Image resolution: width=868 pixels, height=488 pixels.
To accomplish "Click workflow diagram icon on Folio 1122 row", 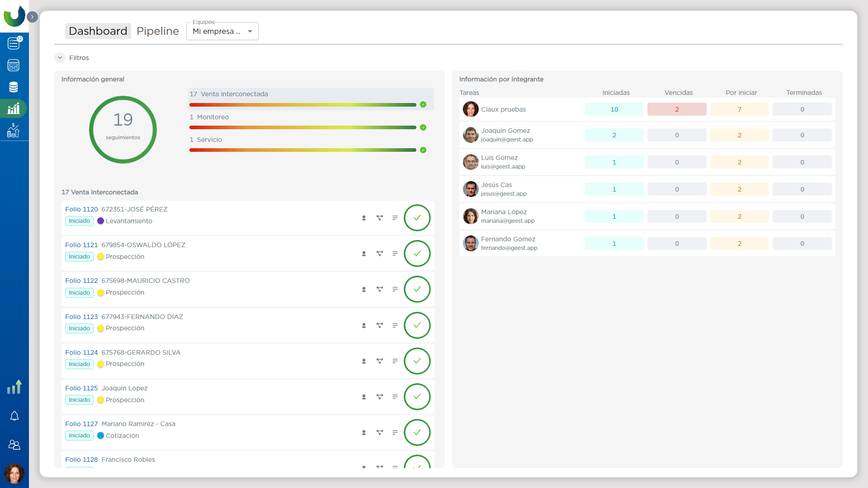I will coord(380,289).
